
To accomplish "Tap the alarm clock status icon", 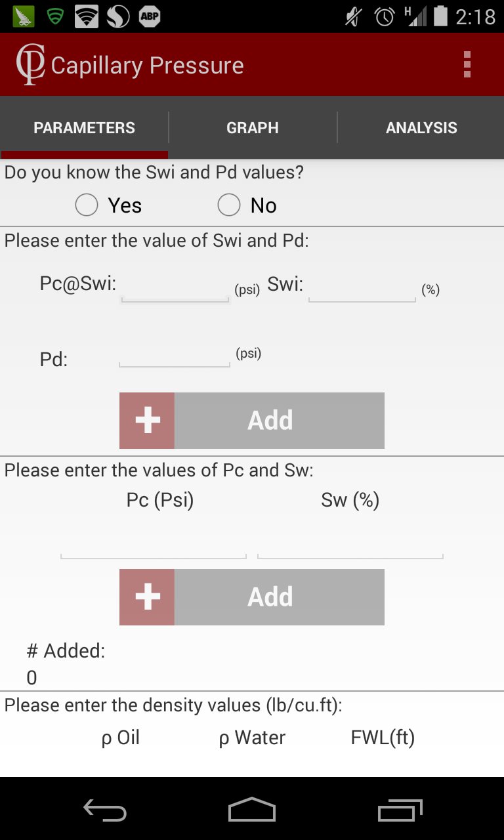I will click(x=385, y=16).
